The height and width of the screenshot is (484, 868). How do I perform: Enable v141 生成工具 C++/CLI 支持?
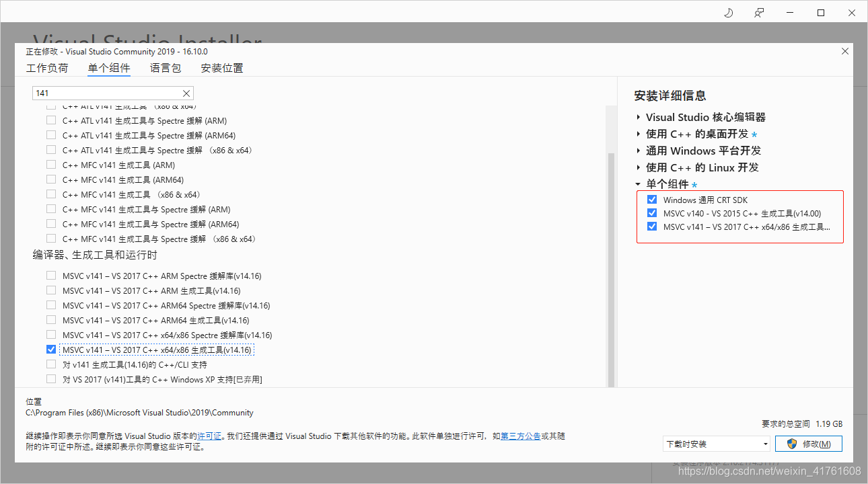tap(51, 364)
